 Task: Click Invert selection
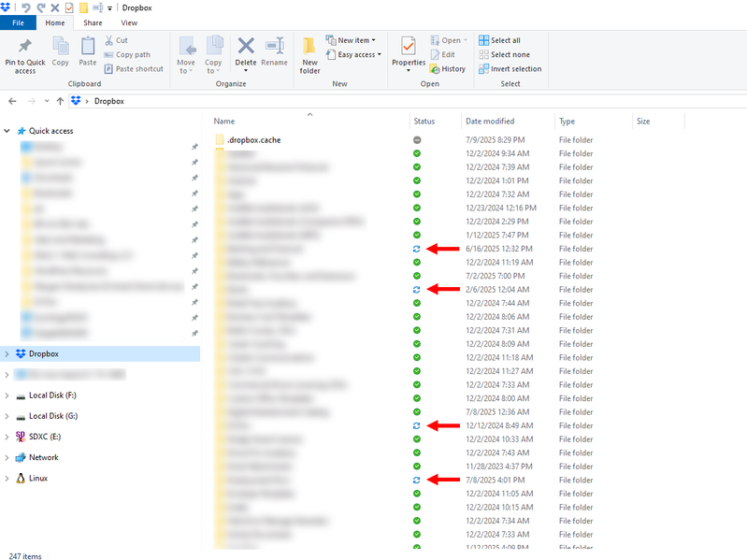510,69
